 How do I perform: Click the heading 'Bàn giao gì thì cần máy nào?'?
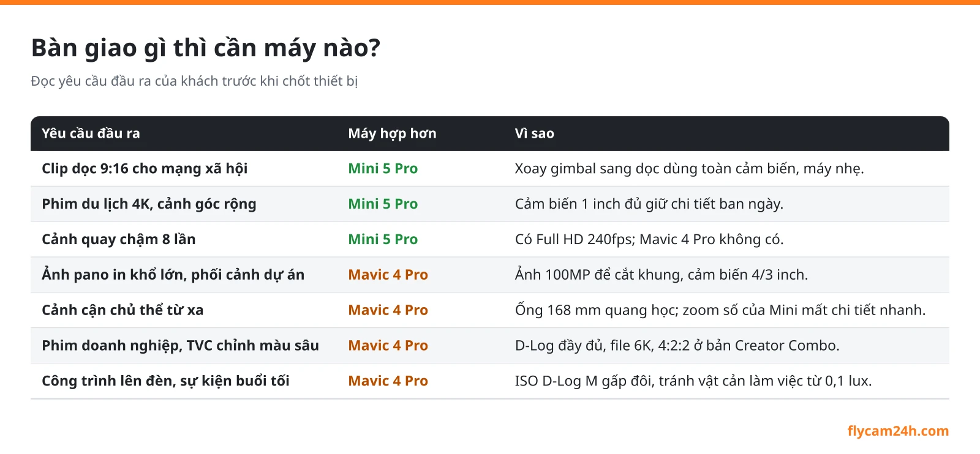pyautogui.click(x=206, y=48)
